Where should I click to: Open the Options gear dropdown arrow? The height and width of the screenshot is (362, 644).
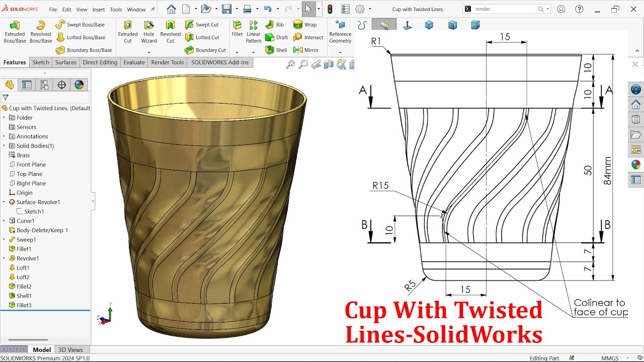tap(370, 9)
